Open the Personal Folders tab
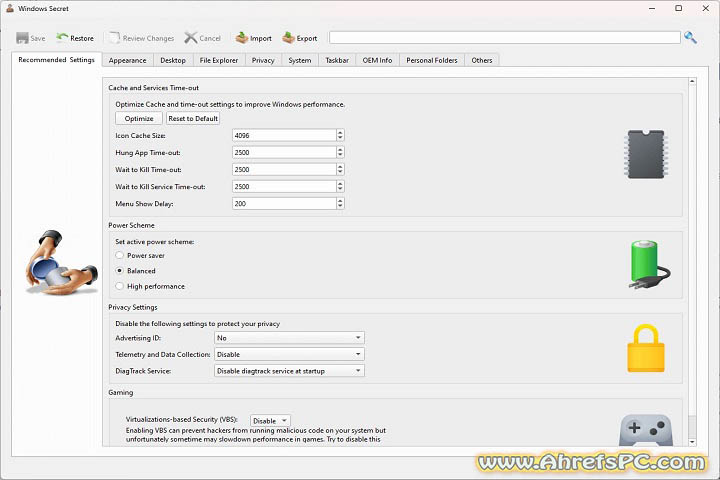 pyautogui.click(x=432, y=60)
